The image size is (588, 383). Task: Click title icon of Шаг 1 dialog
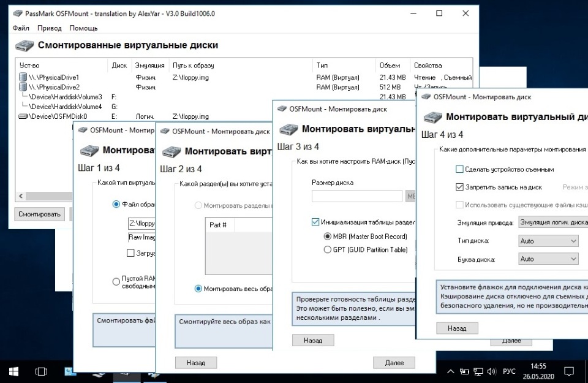pos(83,130)
